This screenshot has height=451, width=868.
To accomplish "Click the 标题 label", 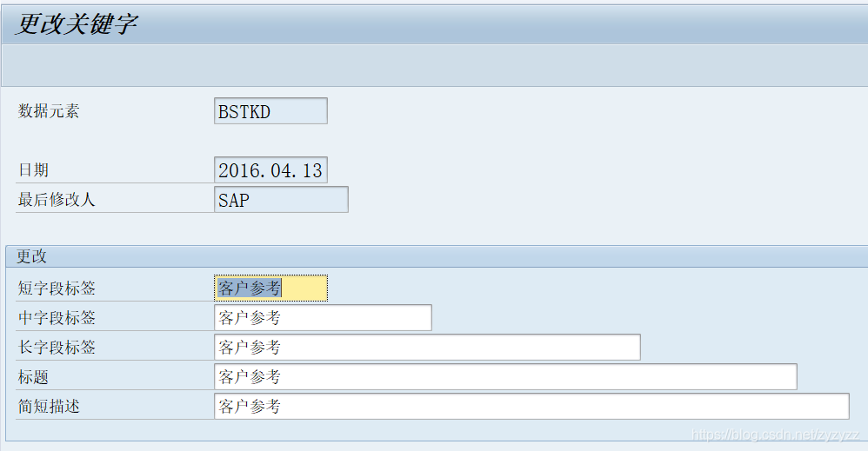I will point(33,377).
